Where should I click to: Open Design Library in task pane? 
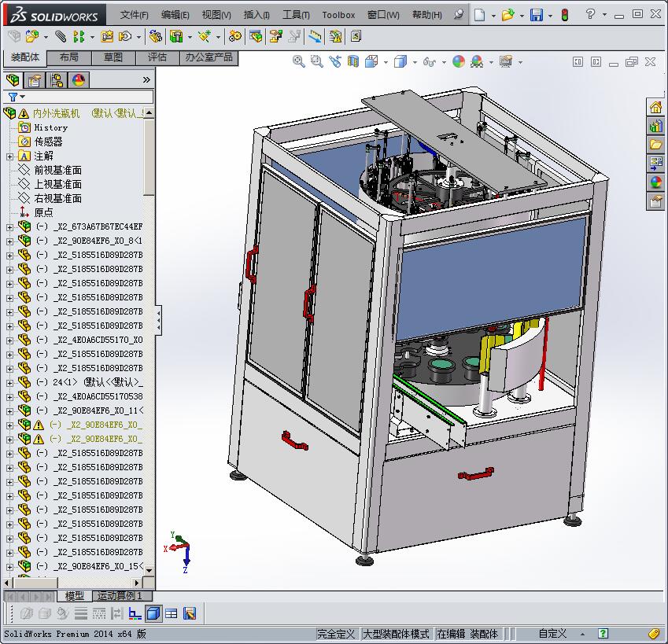(655, 126)
